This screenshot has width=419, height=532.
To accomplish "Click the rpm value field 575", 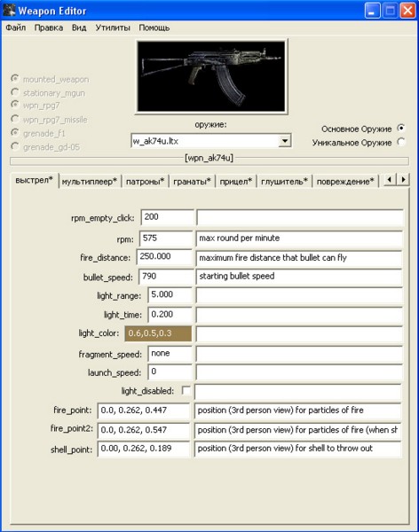I will click(x=166, y=239).
